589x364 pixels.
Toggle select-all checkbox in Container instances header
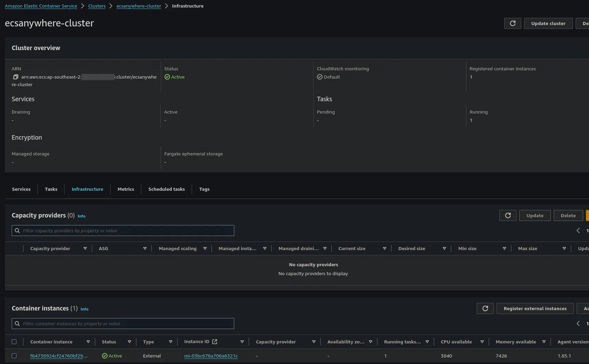tap(14, 342)
